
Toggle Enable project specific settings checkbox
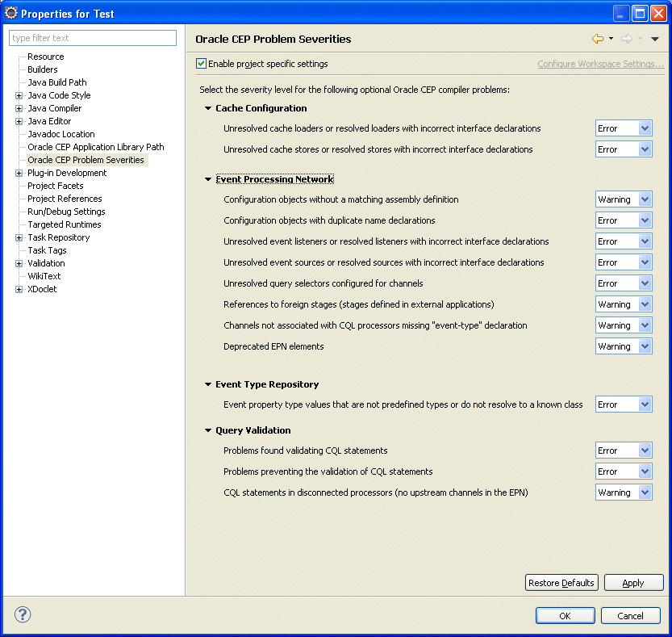(x=201, y=64)
